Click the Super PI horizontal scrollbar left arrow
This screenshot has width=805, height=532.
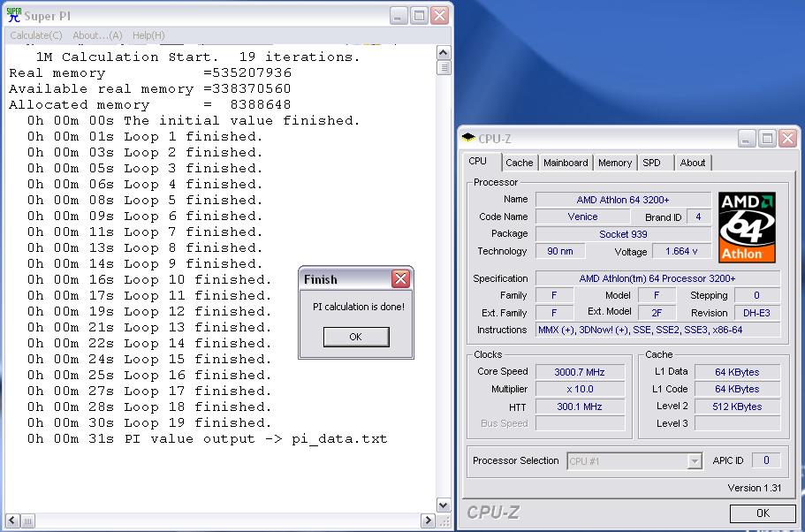pos(13,521)
